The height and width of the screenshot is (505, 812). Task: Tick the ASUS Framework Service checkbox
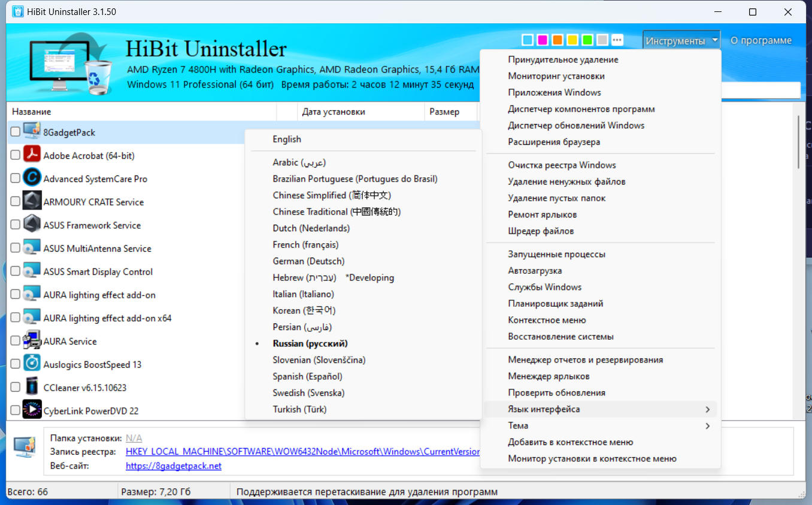16,225
